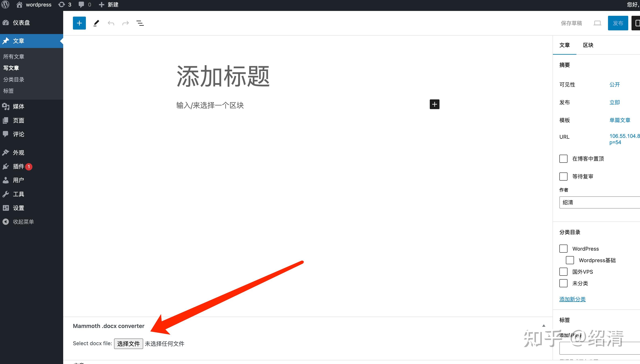Screen dimensions: 640x364
Task: Open the 单篇文章 template selector
Action: [x=620, y=120]
